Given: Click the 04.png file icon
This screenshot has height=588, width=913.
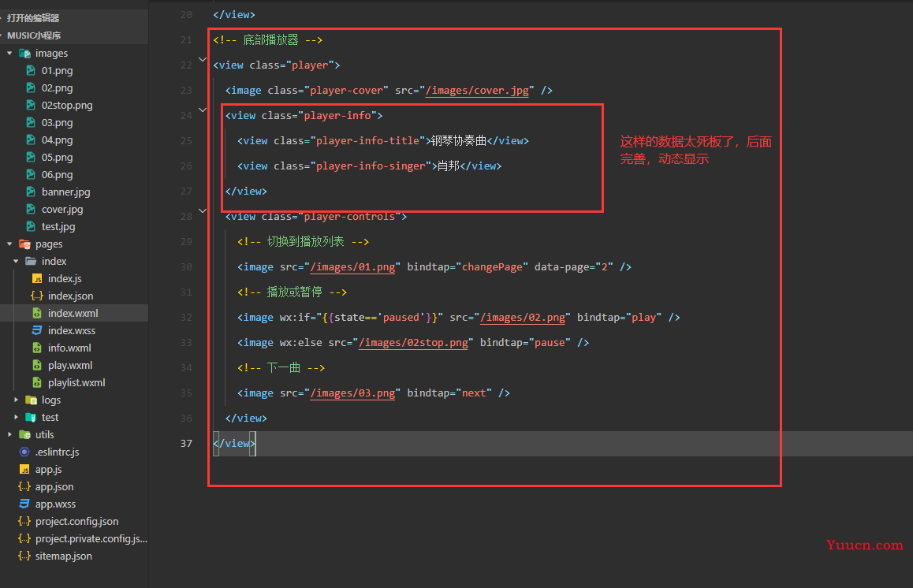Looking at the screenshot, I should pyautogui.click(x=31, y=140).
